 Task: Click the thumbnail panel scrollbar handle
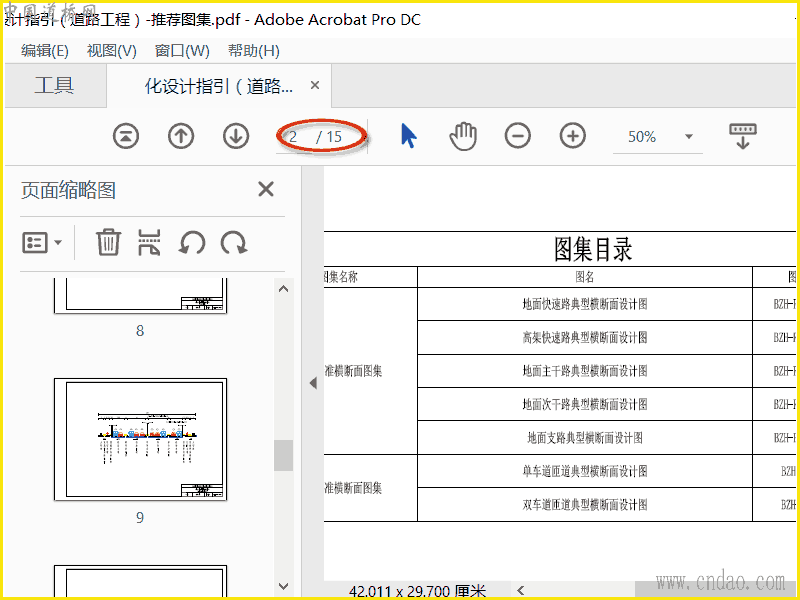(283, 455)
